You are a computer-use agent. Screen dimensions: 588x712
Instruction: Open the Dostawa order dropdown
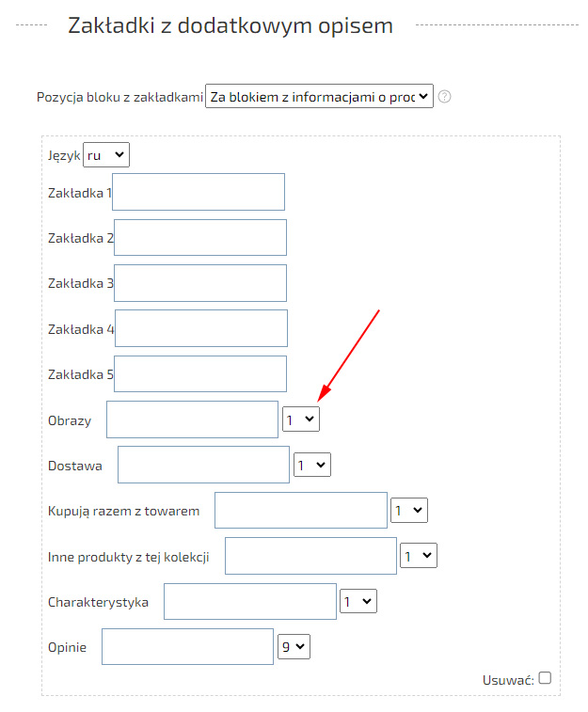312,465
